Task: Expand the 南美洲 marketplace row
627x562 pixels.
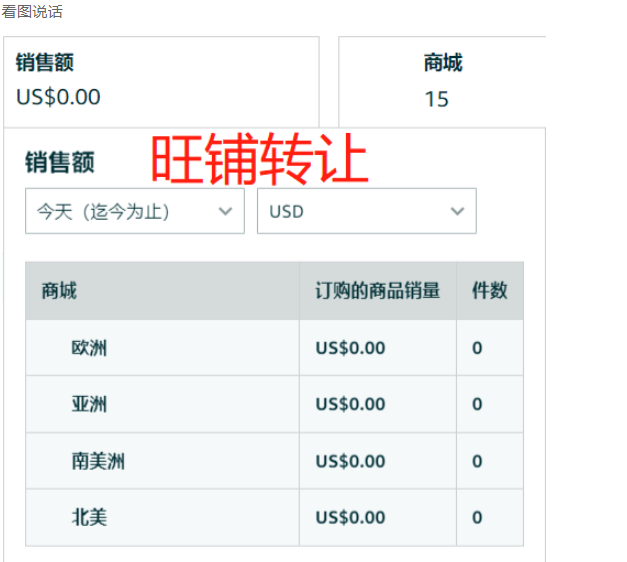Action: coord(97,461)
